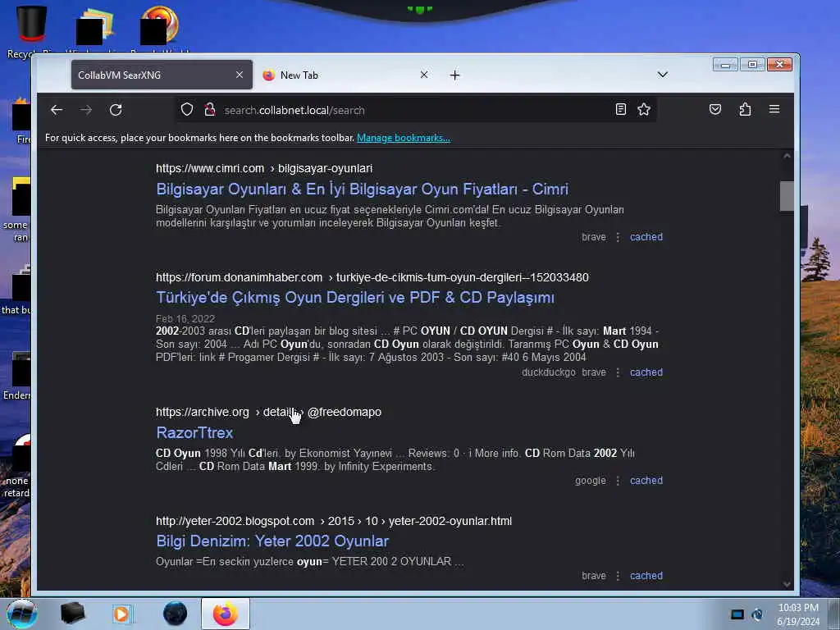Viewport: 840px width, 630px height.
Task: Click the scrollbar up arrow
Action: click(787, 157)
